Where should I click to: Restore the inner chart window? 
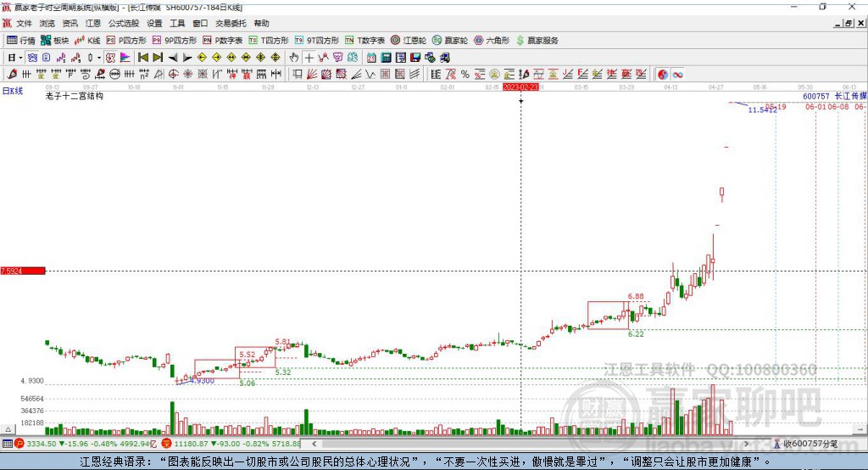click(x=849, y=23)
